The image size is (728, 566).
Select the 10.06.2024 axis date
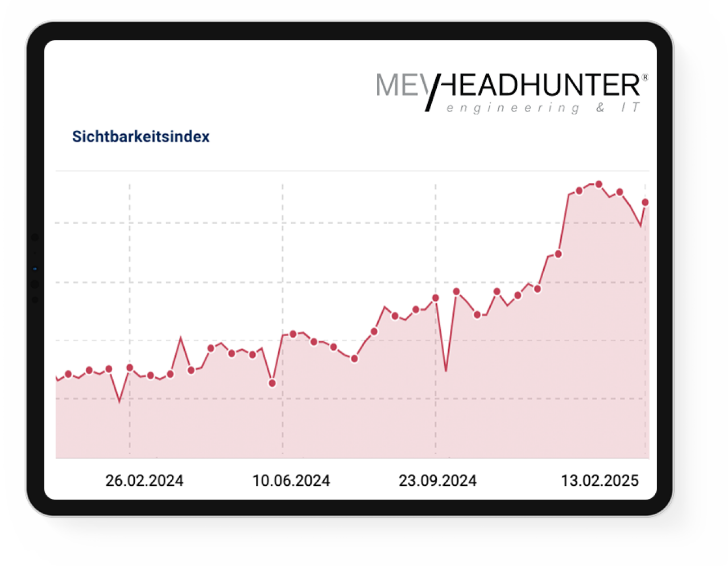click(x=291, y=481)
